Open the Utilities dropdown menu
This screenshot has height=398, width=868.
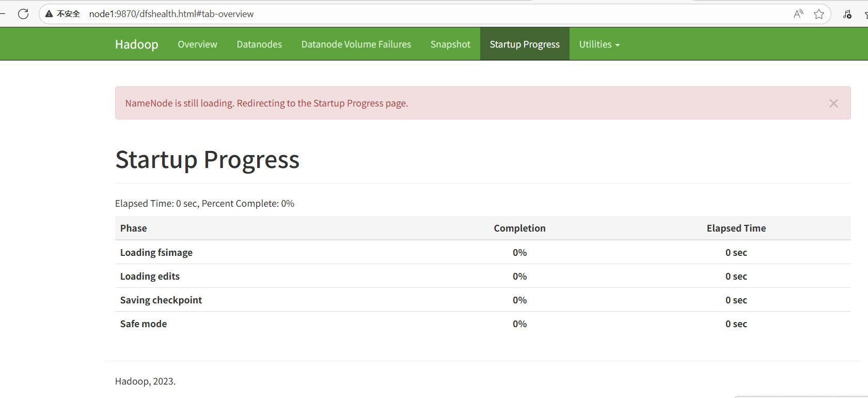click(599, 44)
